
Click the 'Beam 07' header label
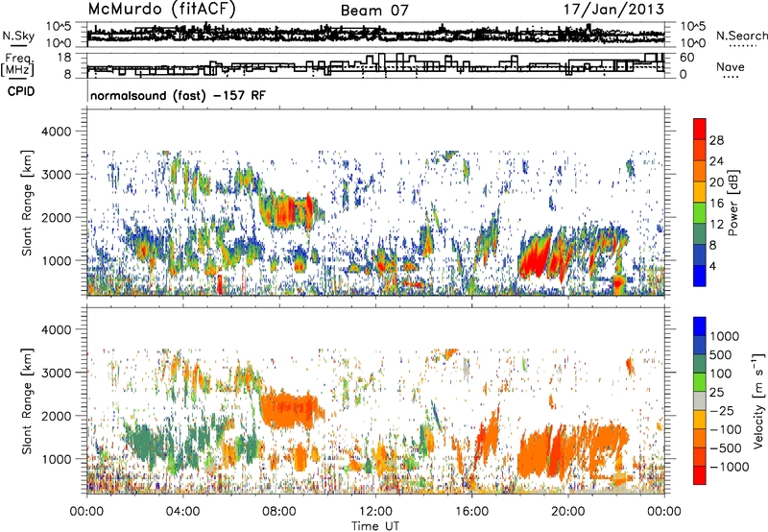click(x=374, y=11)
